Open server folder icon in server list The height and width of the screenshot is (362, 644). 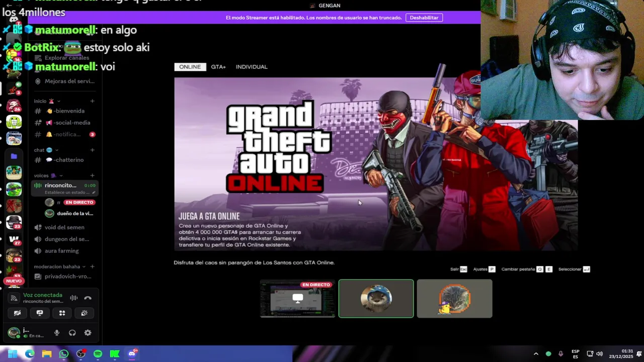(14, 156)
